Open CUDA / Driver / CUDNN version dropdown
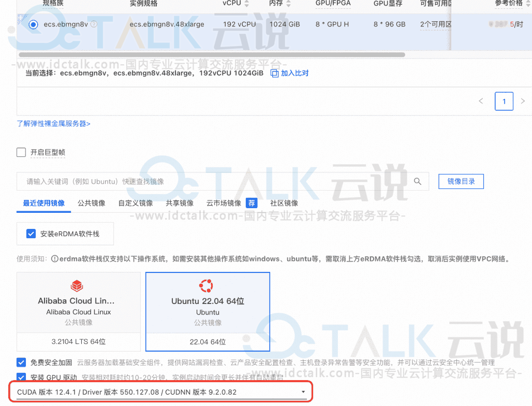The width and height of the screenshot is (532, 406). coord(161,392)
